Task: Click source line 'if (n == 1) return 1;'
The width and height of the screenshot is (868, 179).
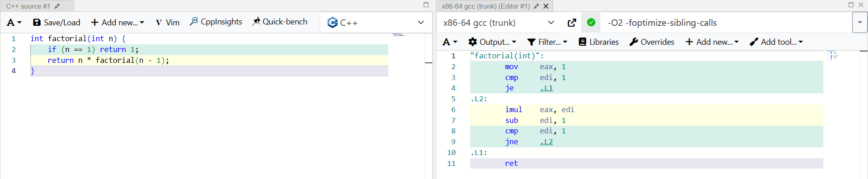Action: click(x=209, y=49)
